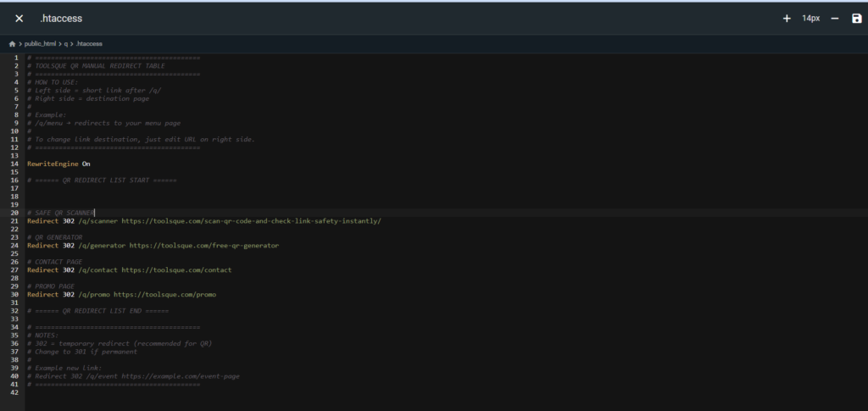Click 'QR REDIRECT LIST END' comment
The image size is (868, 411).
98,311
